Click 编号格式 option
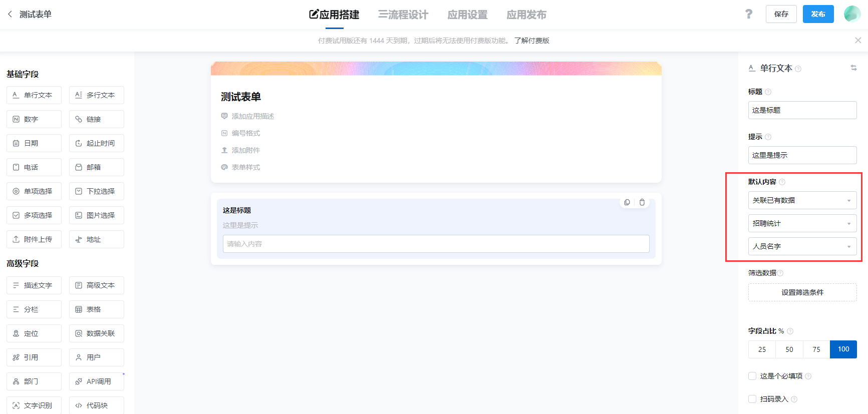 (245, 133)
